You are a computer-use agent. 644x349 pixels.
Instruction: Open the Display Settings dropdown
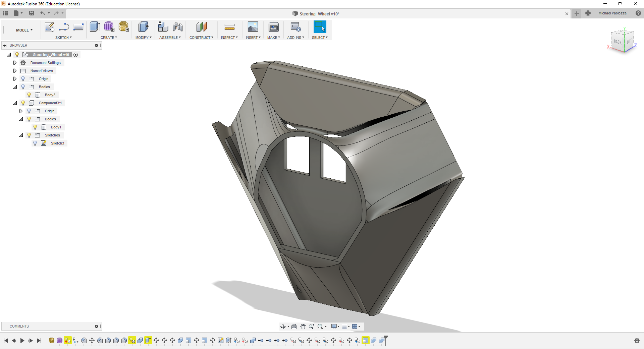[335, 327]
